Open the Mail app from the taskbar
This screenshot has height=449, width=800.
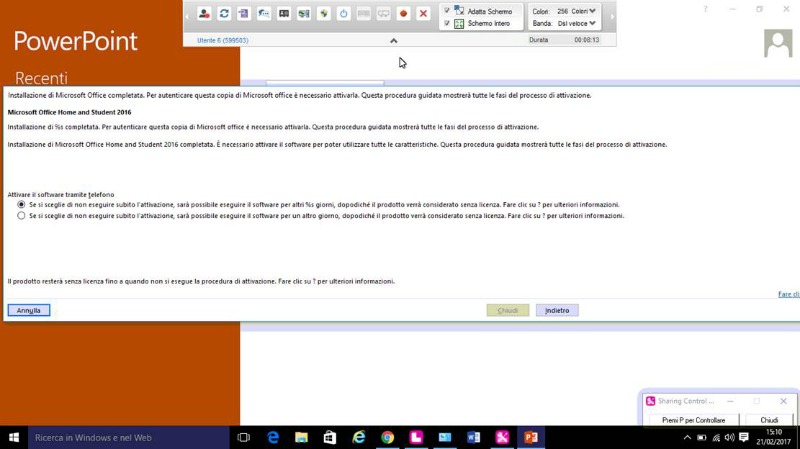pyautogui.click(x=445, y=438)
